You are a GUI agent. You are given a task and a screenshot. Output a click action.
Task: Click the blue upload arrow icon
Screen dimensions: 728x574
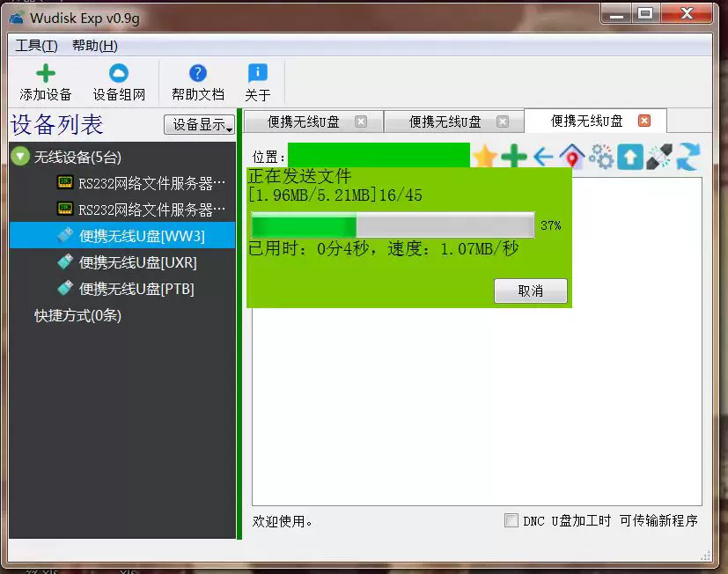point(630,157)
